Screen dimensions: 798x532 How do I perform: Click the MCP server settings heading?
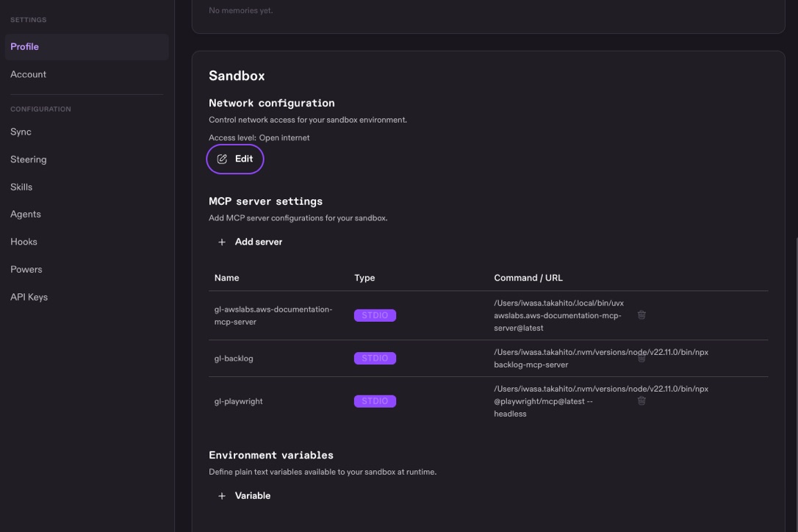266,201
